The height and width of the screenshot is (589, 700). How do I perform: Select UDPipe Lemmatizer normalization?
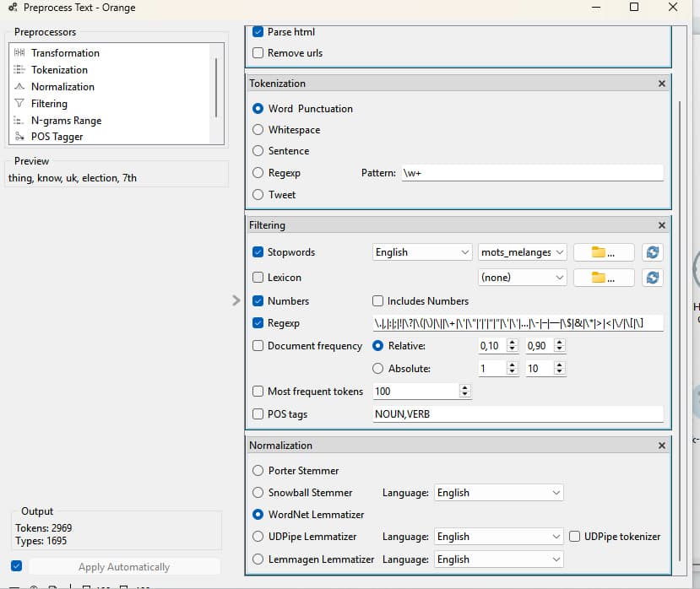pos(258,537)
